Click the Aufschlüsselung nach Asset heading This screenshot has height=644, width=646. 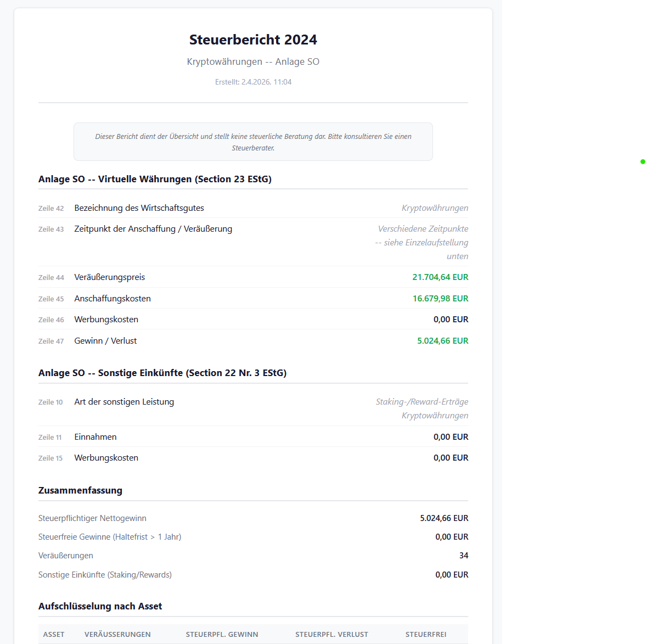[100, 606]
